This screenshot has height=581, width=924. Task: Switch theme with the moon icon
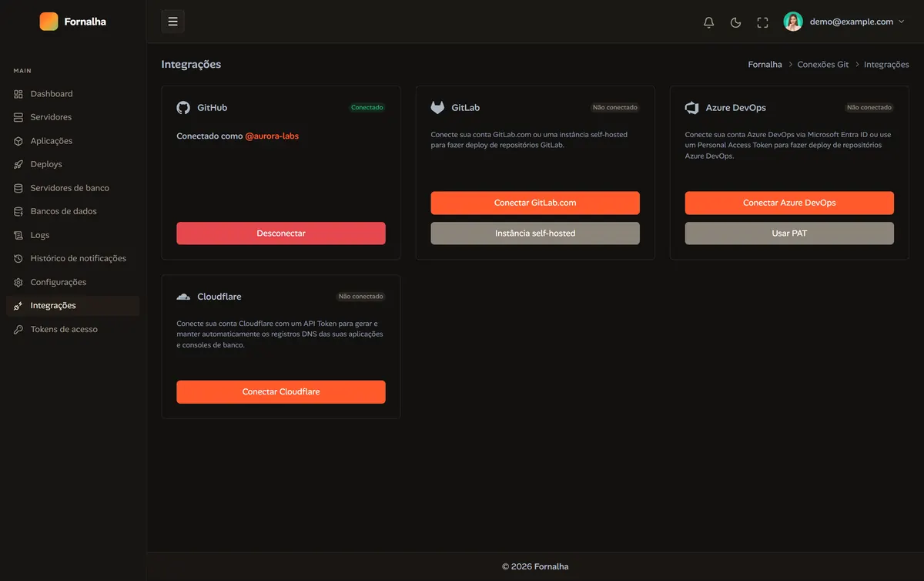735,22
